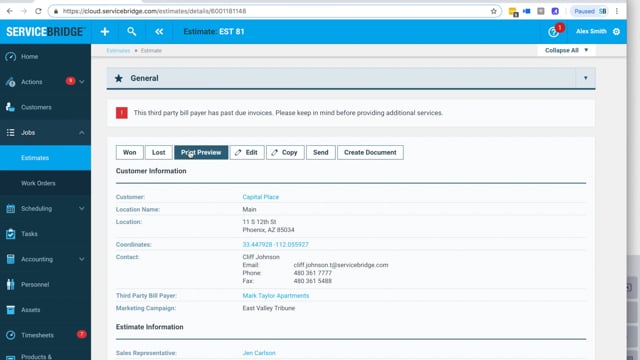Screen dimensions: 640x360
Task: Click the Assets box icon
Action: pyautogui.click(x=11, y=310)
